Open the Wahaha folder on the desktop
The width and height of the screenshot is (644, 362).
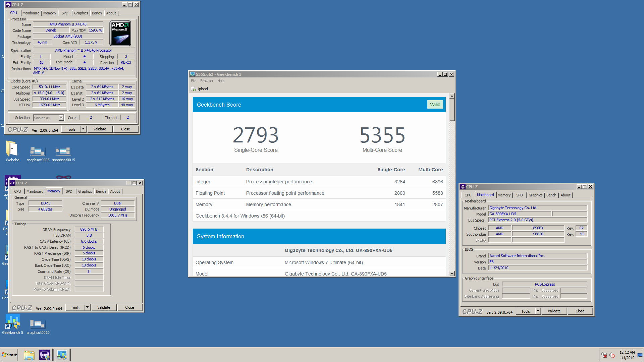tap(12, 151)
